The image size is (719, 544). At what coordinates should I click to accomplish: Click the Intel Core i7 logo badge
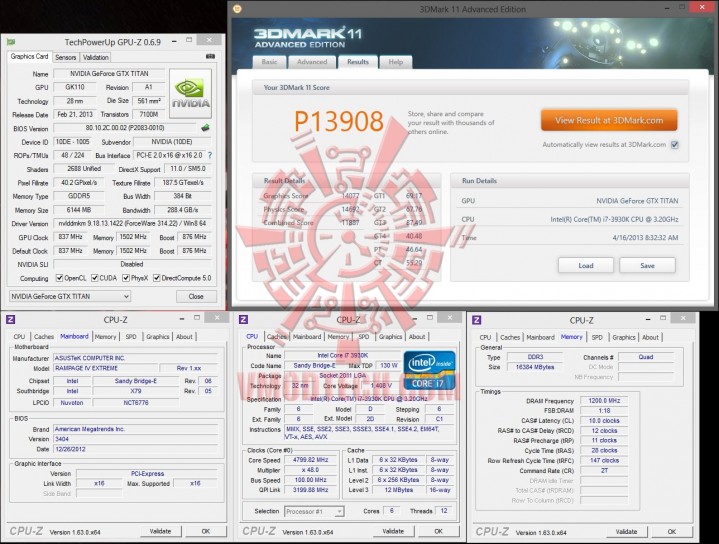430,371
